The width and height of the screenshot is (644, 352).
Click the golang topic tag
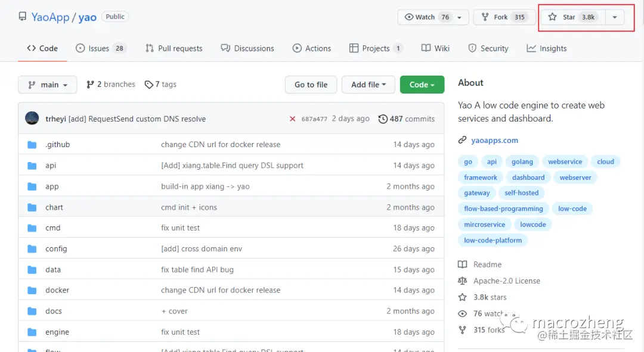522,161
